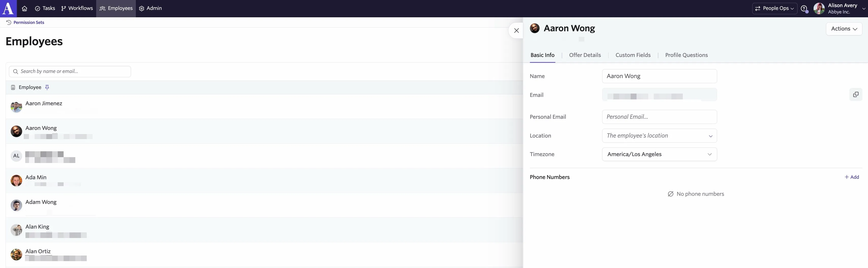Screen dimensions: 868x268
Task: Open the help question mark icon
Action: [804, 9]
